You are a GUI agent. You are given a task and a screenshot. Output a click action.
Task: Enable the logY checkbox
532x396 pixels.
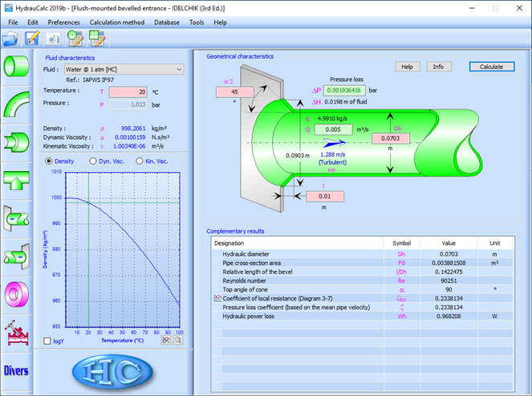pyautogui.click(x=47, y=341)
